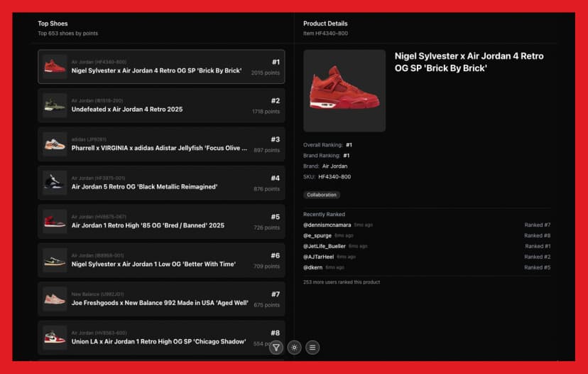
Task: Click the Air Jordan 1 Low thumbnail in the #6 row
Action: [55, 260]
